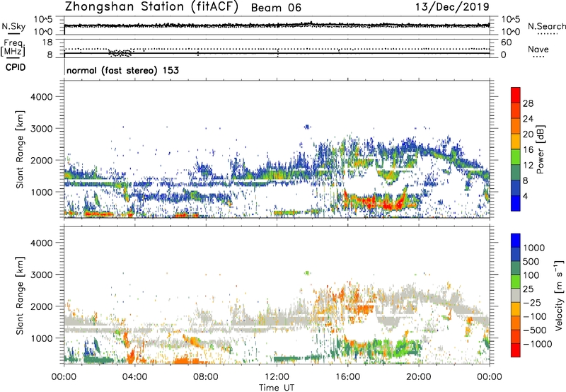
Task: Click the "24" tick on the power colorbar
Action: tap(528, 119)
